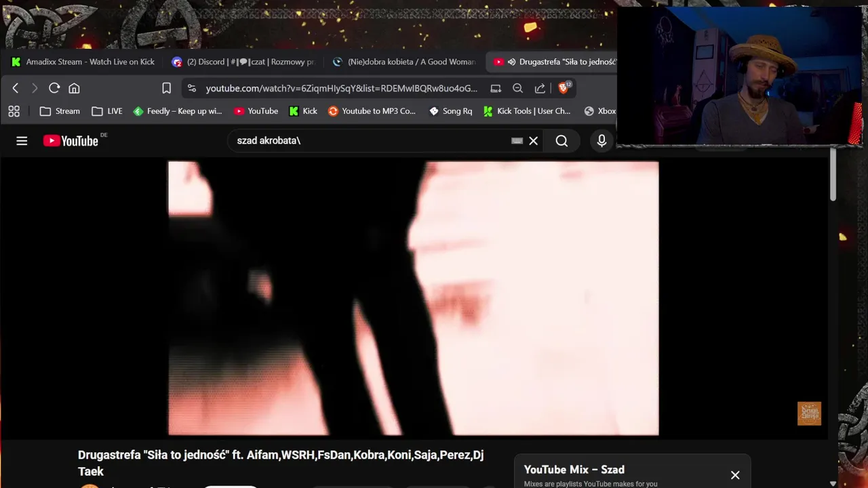Switch to the Discord tab
This screenshot has width=868, height=488.
[243, 62]
